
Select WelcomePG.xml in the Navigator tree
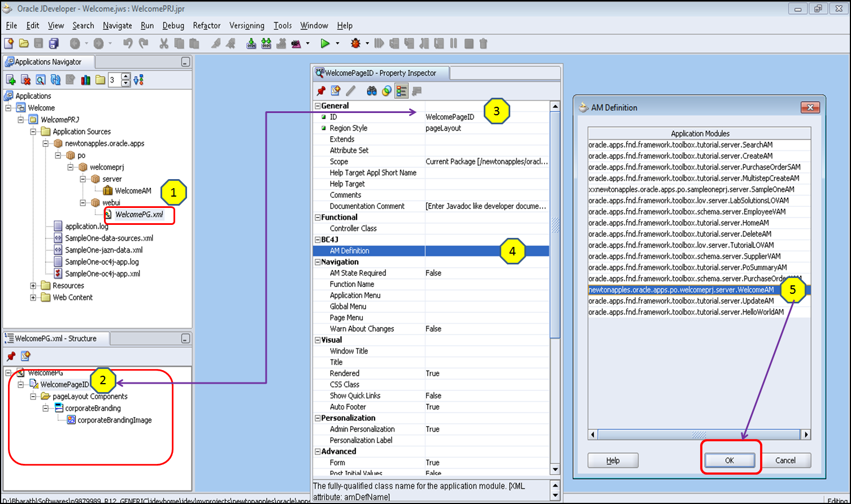[x=139, y=214]
